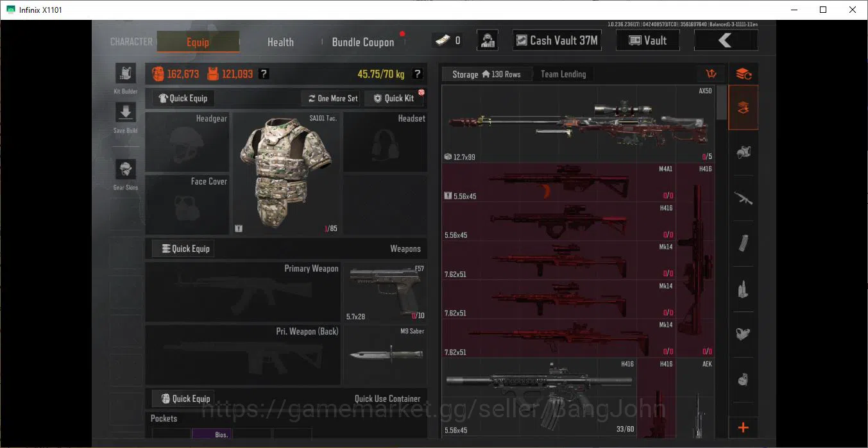Click Quick Equip button above Headgear

[183, 98]
